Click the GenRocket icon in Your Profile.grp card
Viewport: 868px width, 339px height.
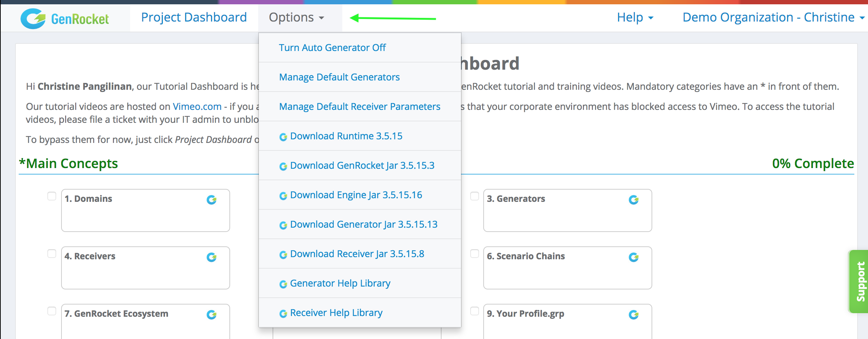tap(634, 315)
